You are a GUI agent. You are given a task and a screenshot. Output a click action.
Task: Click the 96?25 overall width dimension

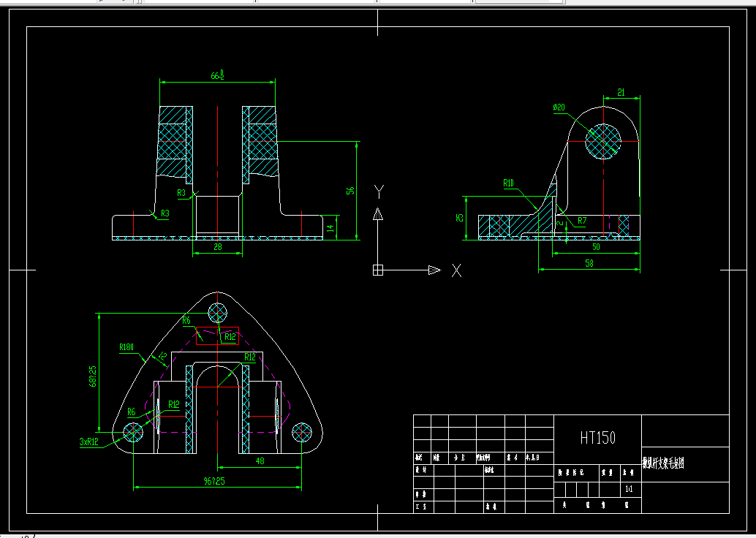[x=213, y=481]
